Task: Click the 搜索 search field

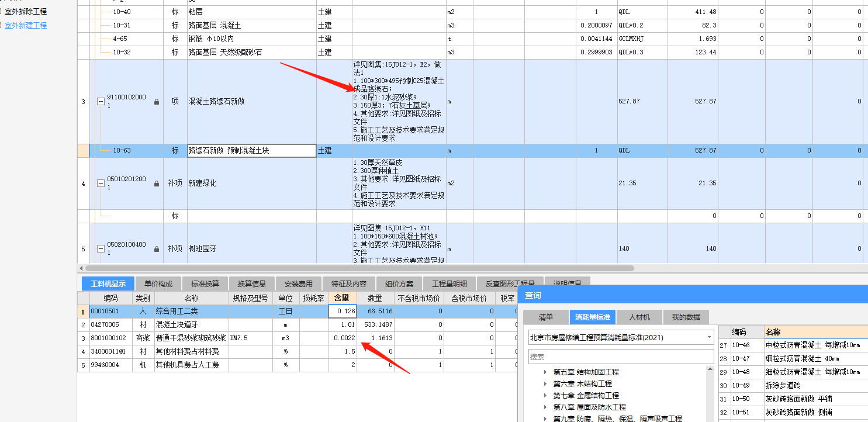Action: tap(621, 357)
